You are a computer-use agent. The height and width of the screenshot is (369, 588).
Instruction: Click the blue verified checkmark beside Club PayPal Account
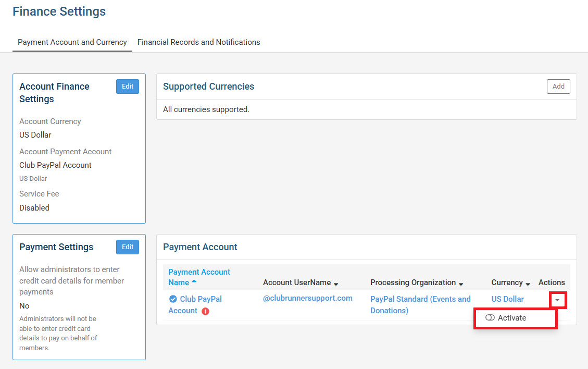click(173, 299)
